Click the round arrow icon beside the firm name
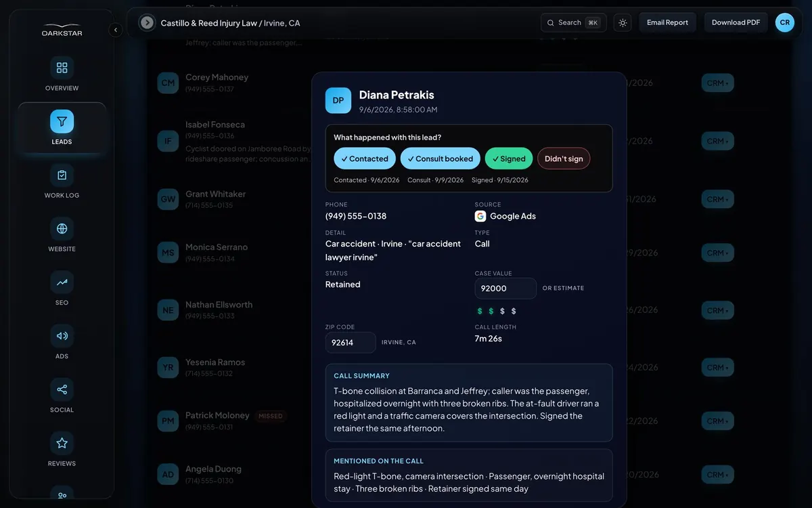Image resolution: width=812 pixels, height=508 pixels. click(x=147, y=23)
